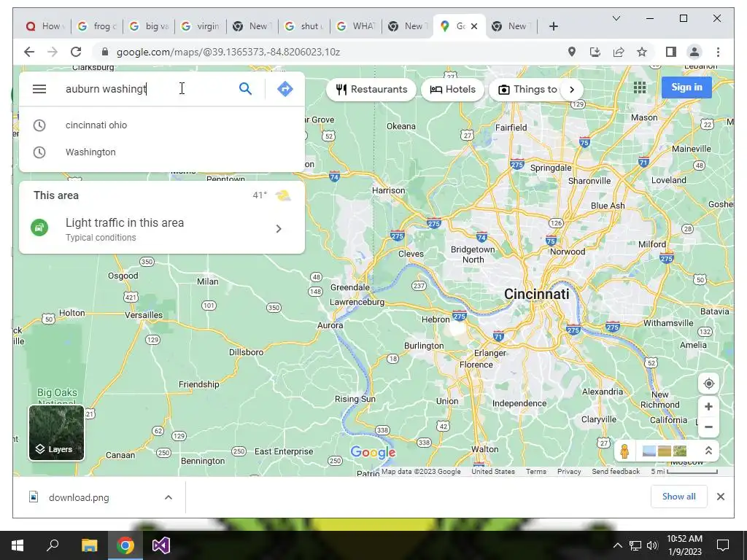Reload the Google Maps page
This screenshot has width=747, height=560.
point(76,52)
